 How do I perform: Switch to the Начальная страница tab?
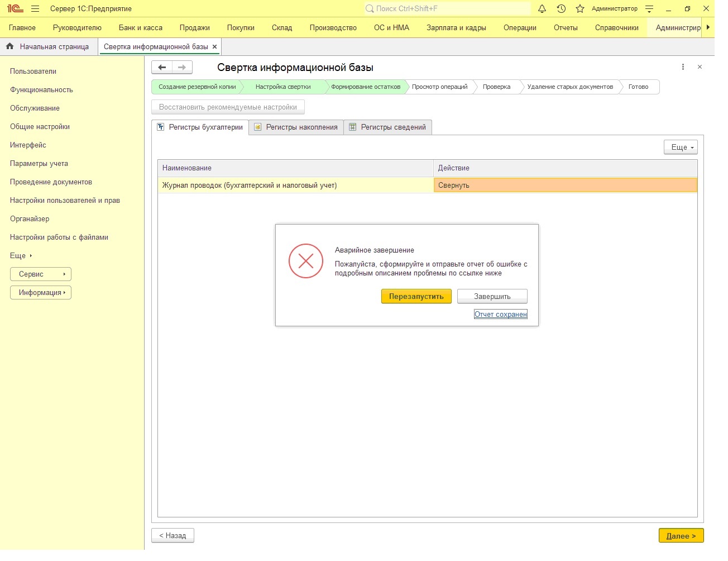point(49,47)
